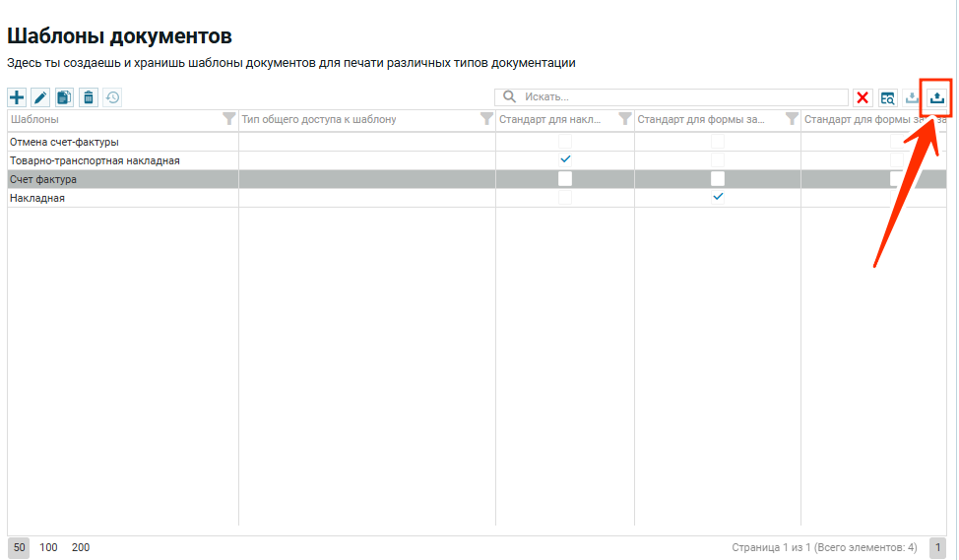Uncheck standard checkbox for Товарно-транспортная накладная
The width and height of the screenshot is (959, 560).
click(x=565, y=159)
